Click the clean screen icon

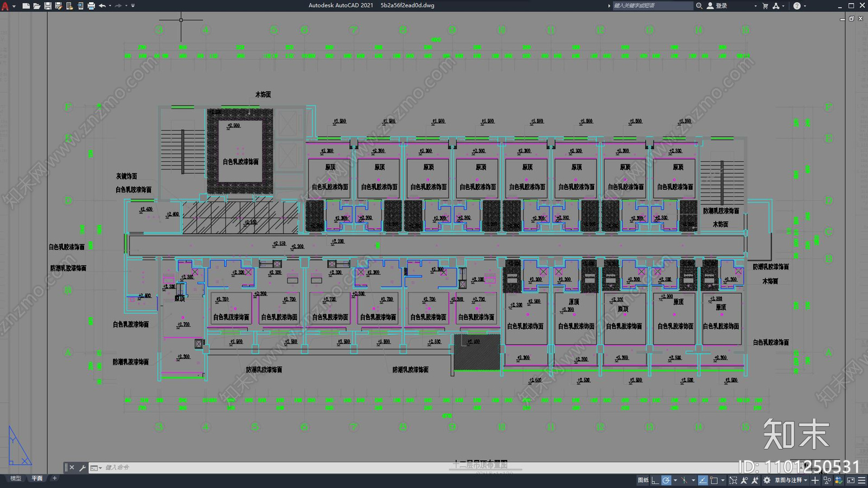coord(851,480)
